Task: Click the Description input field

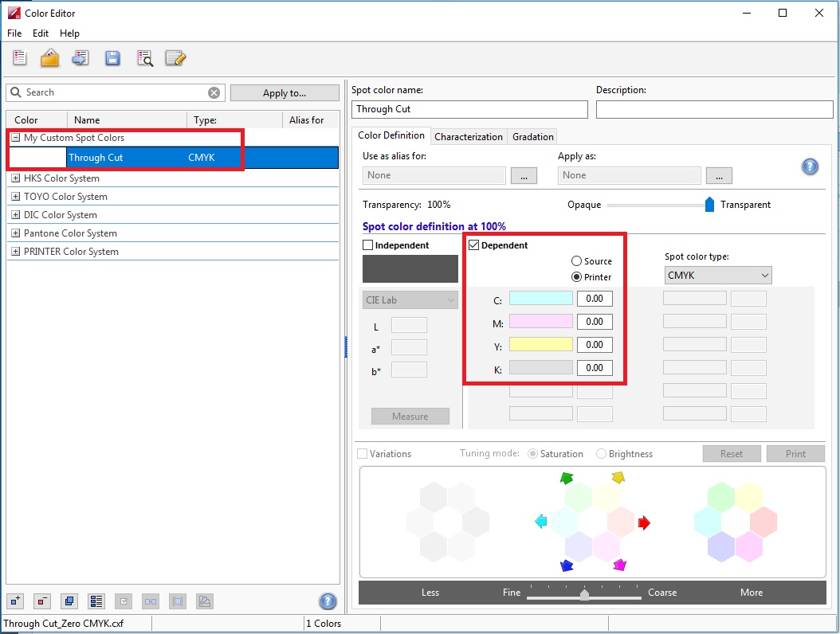Action: click(715, 109)
